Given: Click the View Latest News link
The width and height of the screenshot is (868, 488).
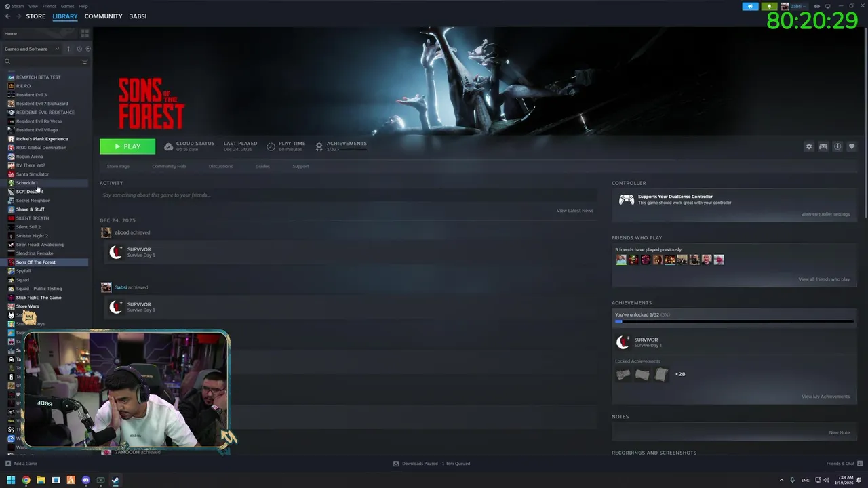Looking at the screenshot, I should click(575, 211).
